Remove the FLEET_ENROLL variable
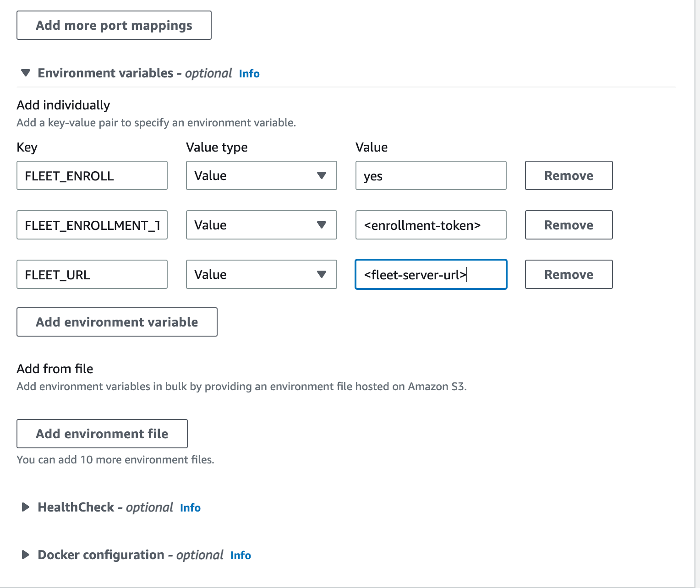The image size is (700, 588). pos(569,175)
